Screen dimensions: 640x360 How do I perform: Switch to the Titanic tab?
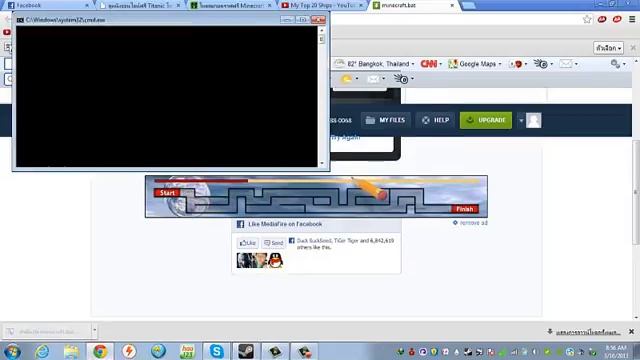point(139,5)
